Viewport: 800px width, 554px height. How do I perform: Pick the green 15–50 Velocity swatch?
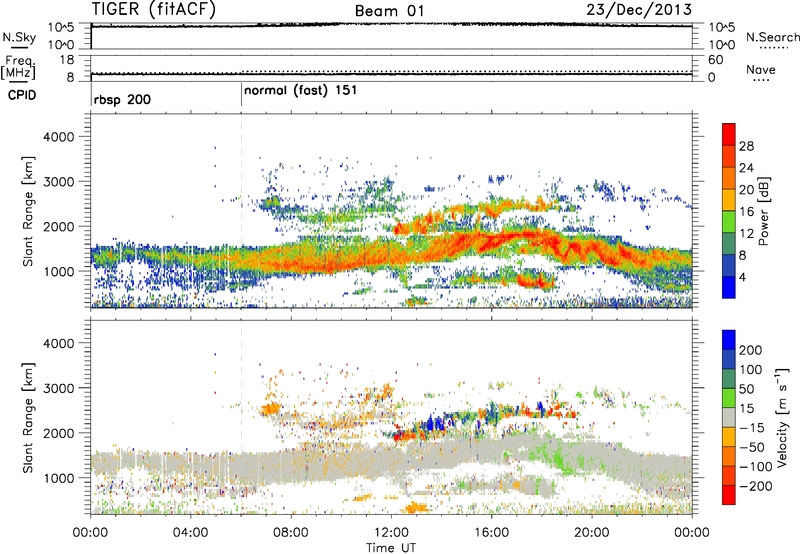click(729, 398)
